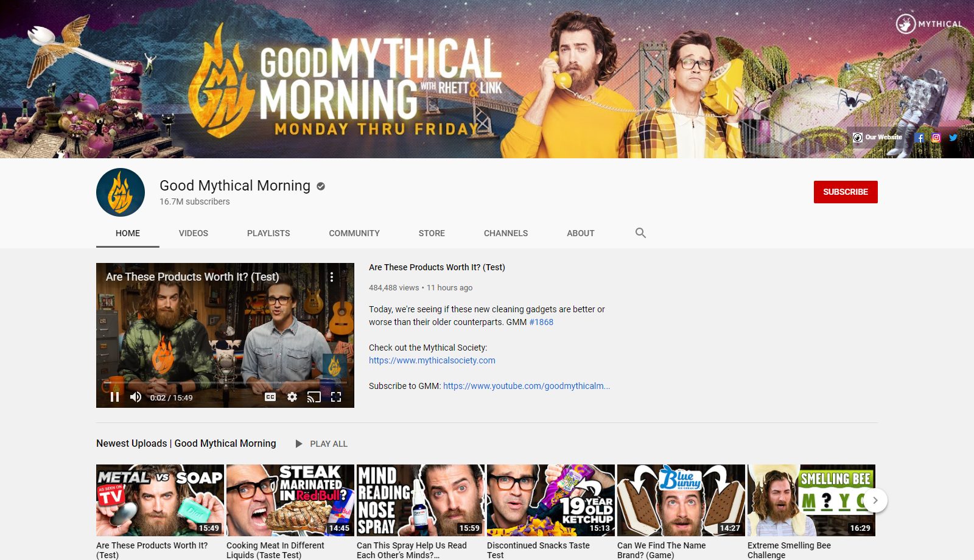
Task: Search within the channel using magnifier icon
Action: pyautogui.click(x=640, y=233)
